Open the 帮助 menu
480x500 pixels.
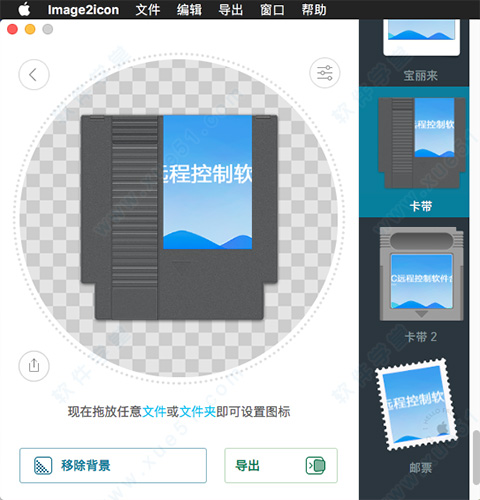pyautogui.click(x=314, y=9)
